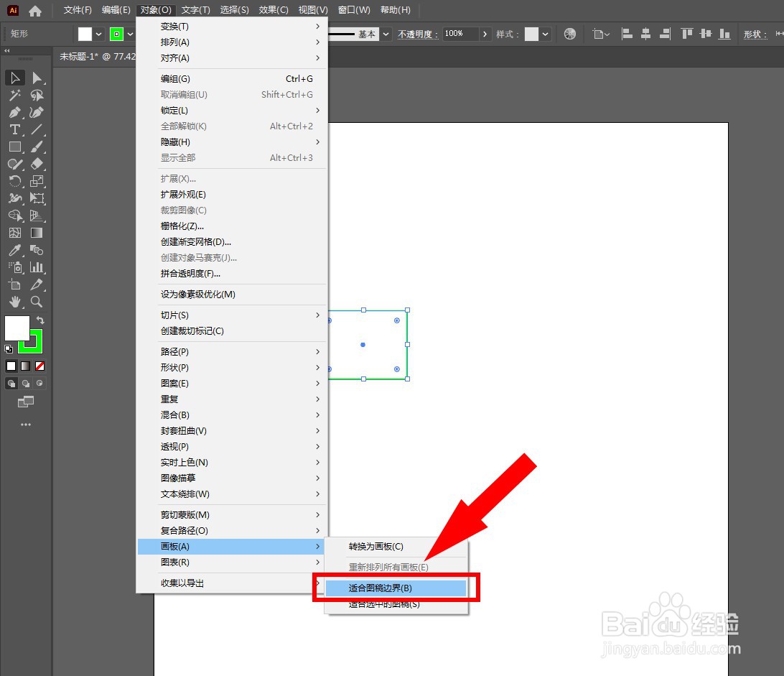This screenshot has height=676, width=784.
Task: Select the Scale tool
Action: (37, 181)
